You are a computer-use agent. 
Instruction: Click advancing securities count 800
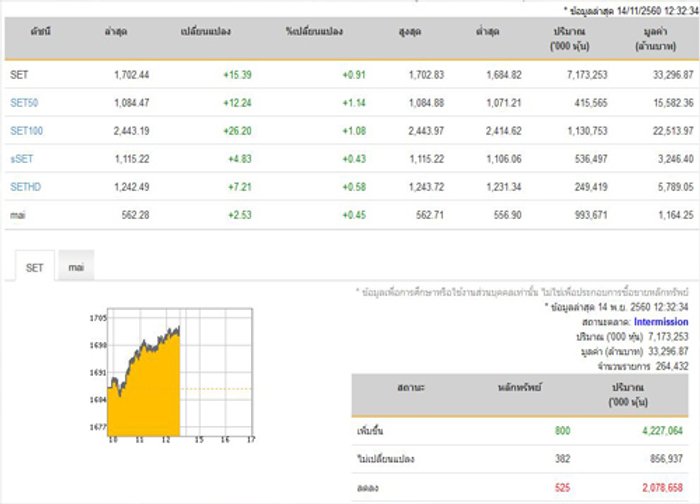click(x=562, y=431)
